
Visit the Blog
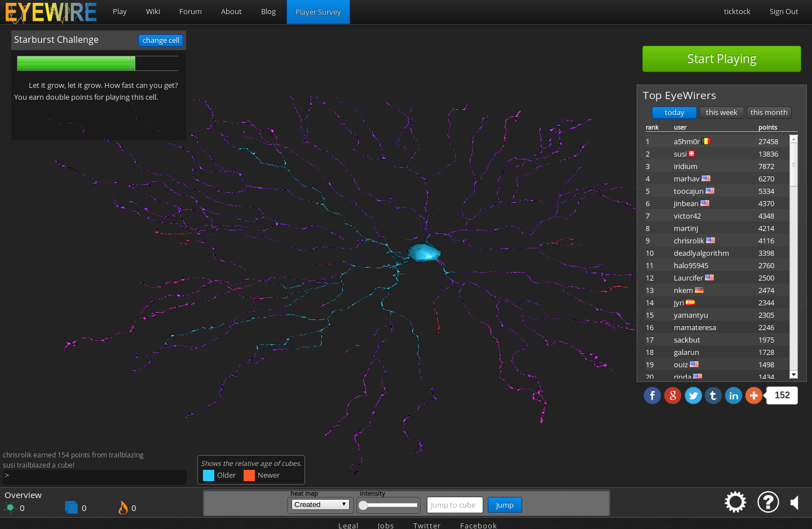pyautogui.click(x=268, y=12)
